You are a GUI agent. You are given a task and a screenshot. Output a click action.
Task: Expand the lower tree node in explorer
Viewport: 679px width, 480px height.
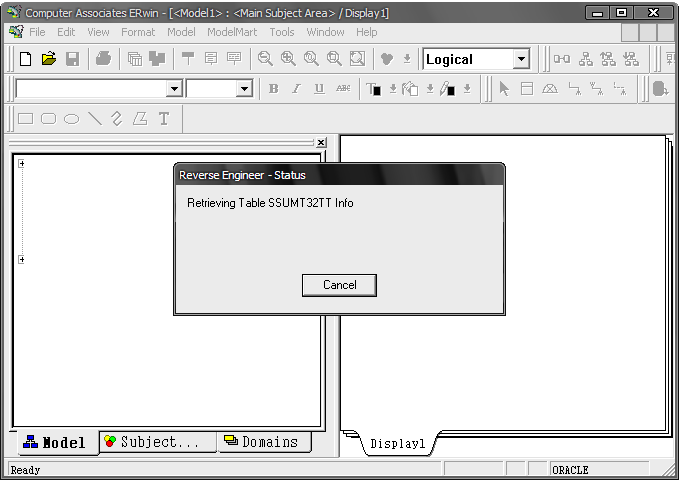click(21, 259)
